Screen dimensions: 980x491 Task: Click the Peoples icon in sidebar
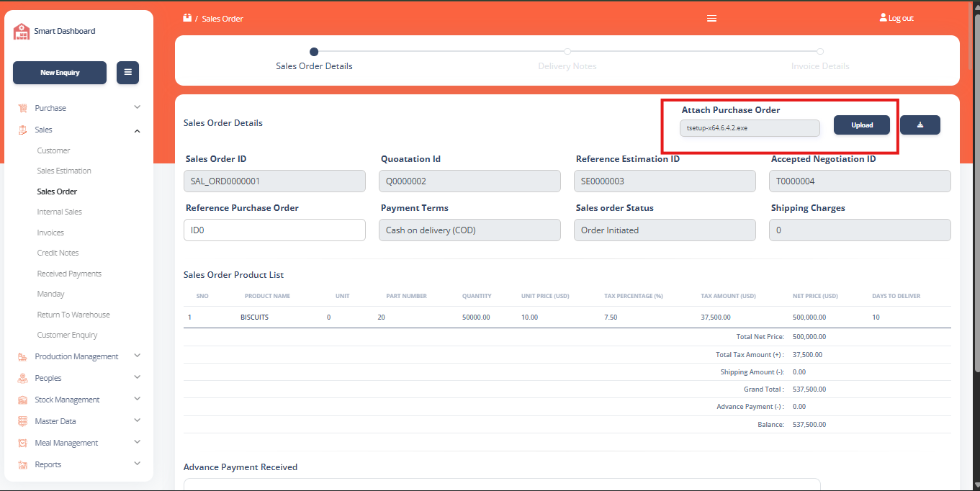[x=22, y=378]
